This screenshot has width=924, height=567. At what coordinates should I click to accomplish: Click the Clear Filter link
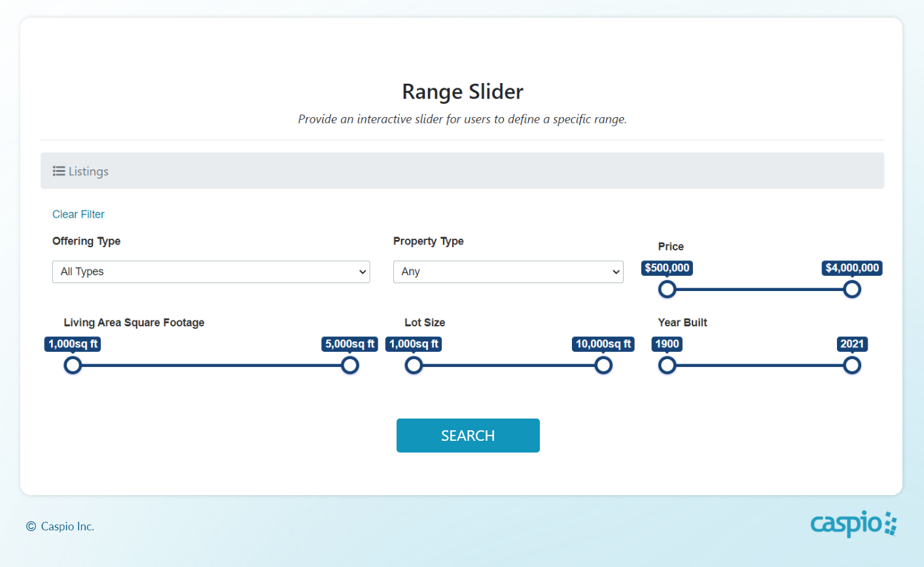[79, 215]
